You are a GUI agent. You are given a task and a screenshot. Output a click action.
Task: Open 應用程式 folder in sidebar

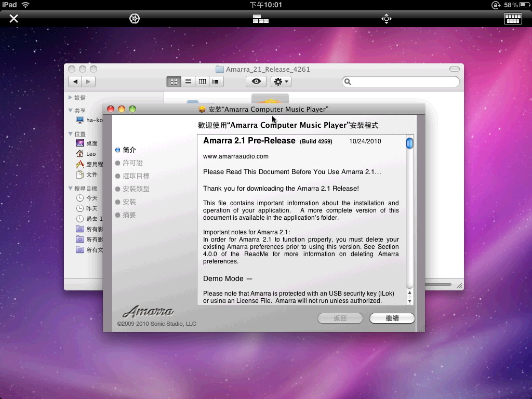[89, 164]
